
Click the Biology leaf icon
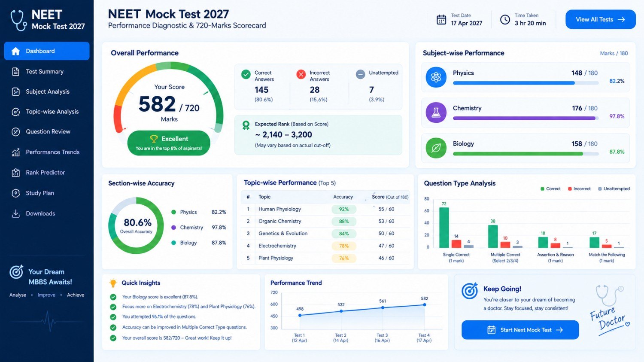coord(436,148)
